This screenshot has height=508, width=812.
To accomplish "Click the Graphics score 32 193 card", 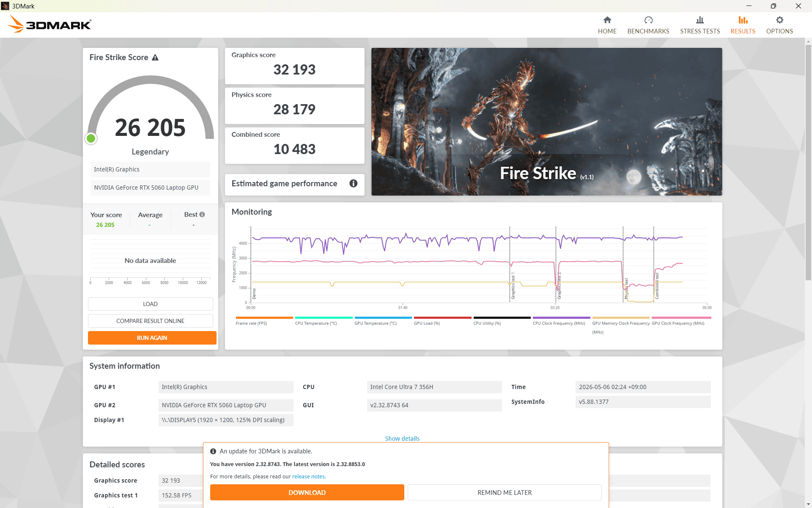I will point(294,66).
